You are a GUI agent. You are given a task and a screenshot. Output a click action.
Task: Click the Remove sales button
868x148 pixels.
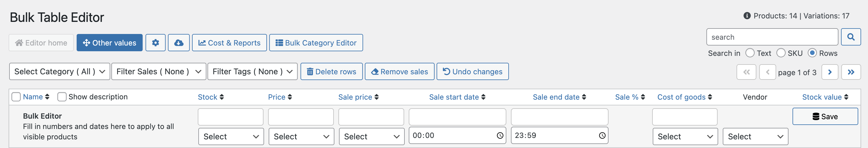point(399,72)
